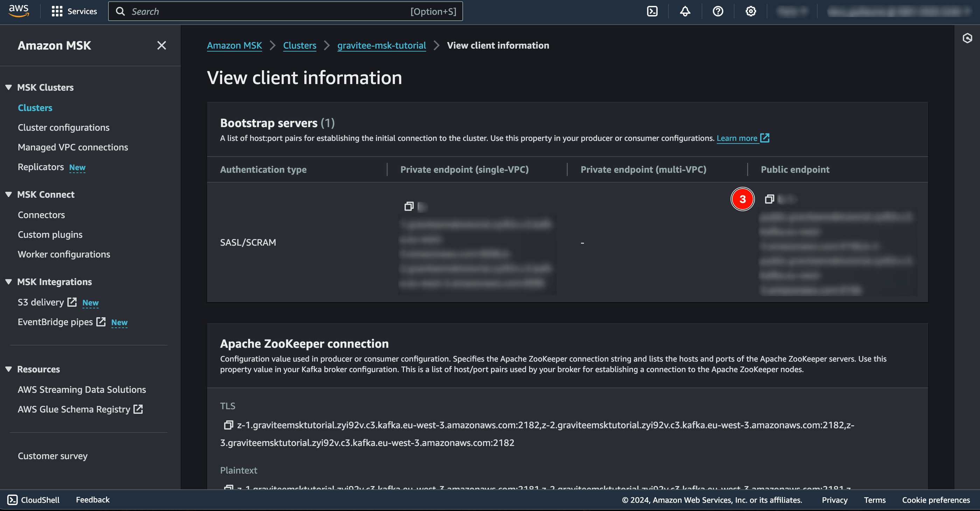The height and width of the screenshot is (511, 980).
Task: Copy the TLS ZooKeeper connection string
Action: [x=228, y=425]
